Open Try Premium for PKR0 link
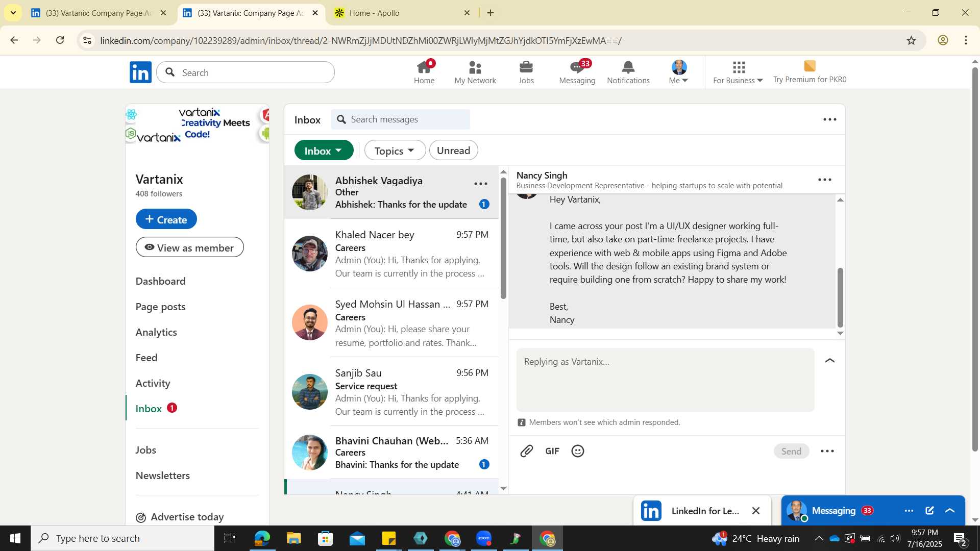Screen dimensions: 980x551 810,72
